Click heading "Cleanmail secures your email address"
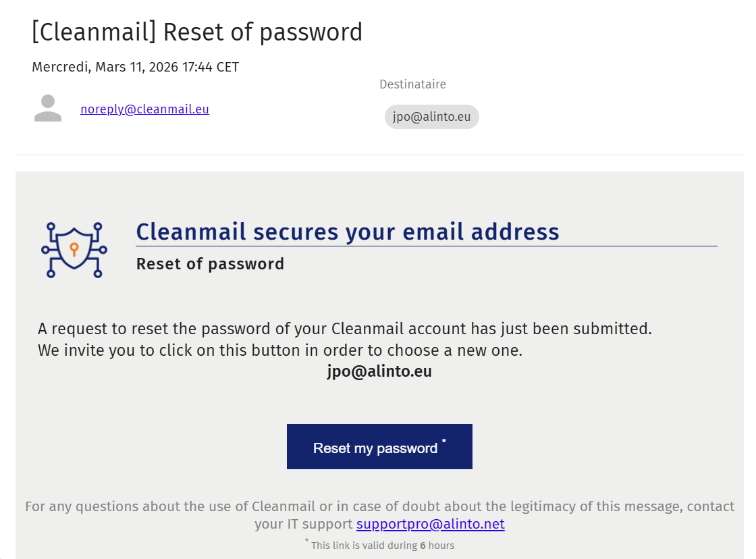The width and height of the screenshot is (756, 559). pyautogui.click(x=348, y=232)
